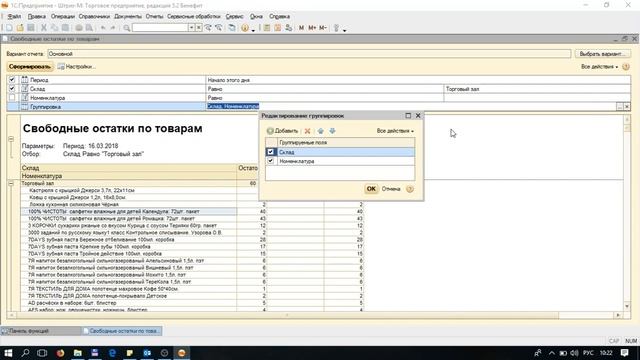The width and height of the screenshot is (640, 360).
Task: Open the notification center in system tray
Action: click(624, 353)
